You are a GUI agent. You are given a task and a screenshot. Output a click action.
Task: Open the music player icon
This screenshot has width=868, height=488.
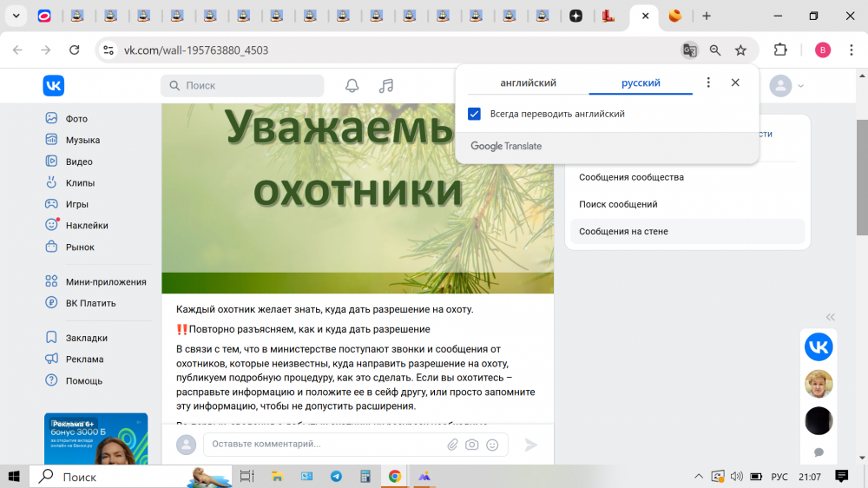[386, 85]
